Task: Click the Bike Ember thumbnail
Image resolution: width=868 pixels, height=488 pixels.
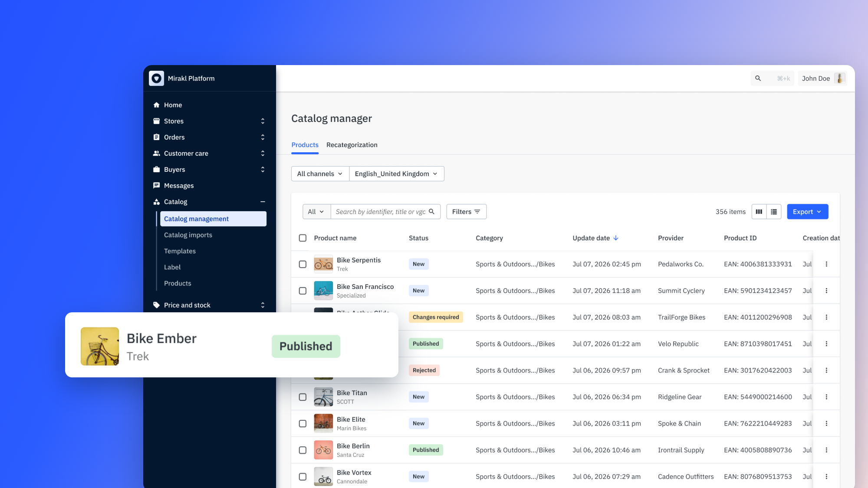Action: coord(100,346)
